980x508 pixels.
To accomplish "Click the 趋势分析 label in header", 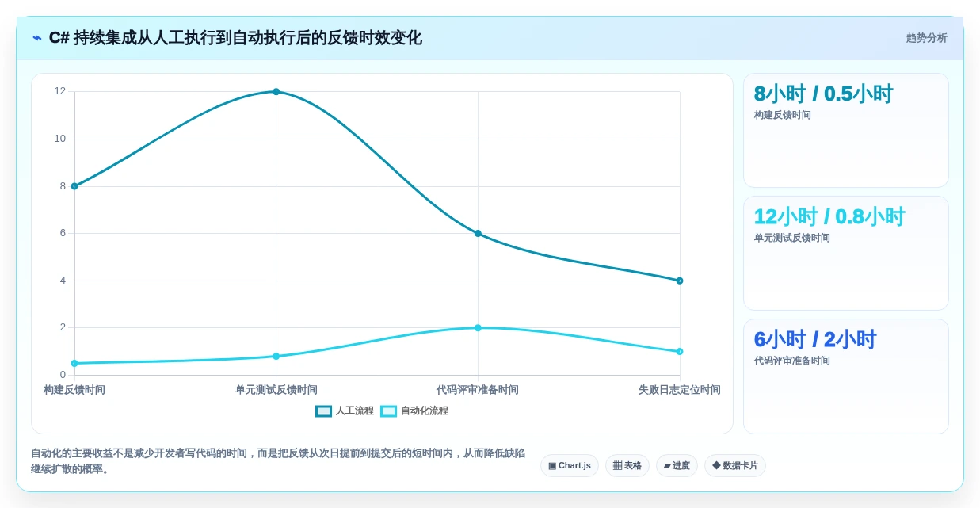I will click(x=927, y=38).
